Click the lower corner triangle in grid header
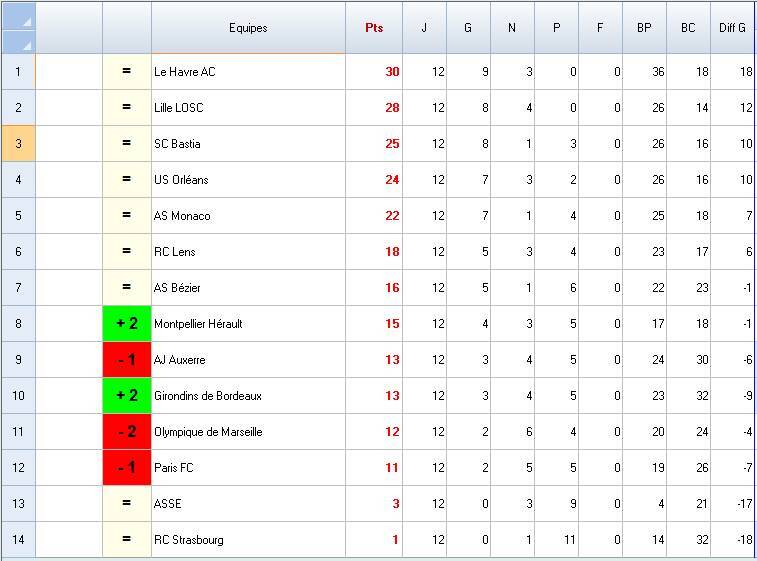The width and height of the screenshot is (757, 561). [26, 44]
